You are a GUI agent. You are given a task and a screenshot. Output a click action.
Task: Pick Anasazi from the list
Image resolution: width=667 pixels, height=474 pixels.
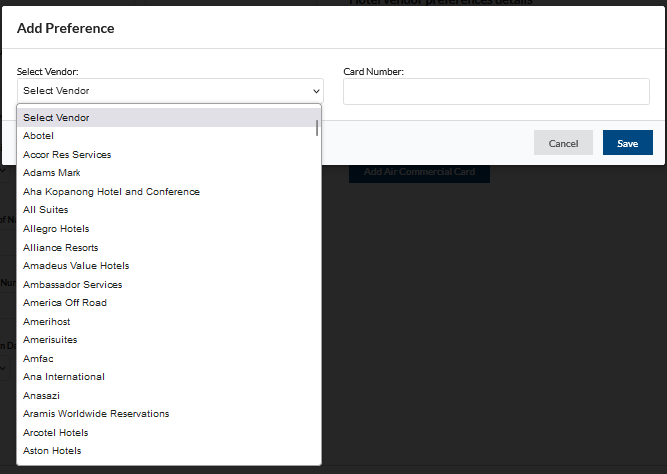tap(169, 395)
